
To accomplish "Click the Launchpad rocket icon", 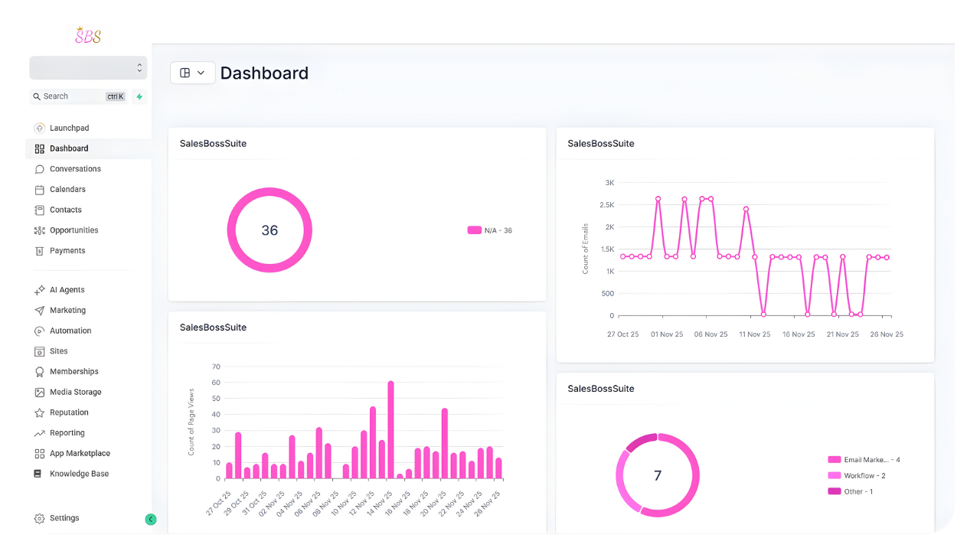I will [x=40, y=128].
